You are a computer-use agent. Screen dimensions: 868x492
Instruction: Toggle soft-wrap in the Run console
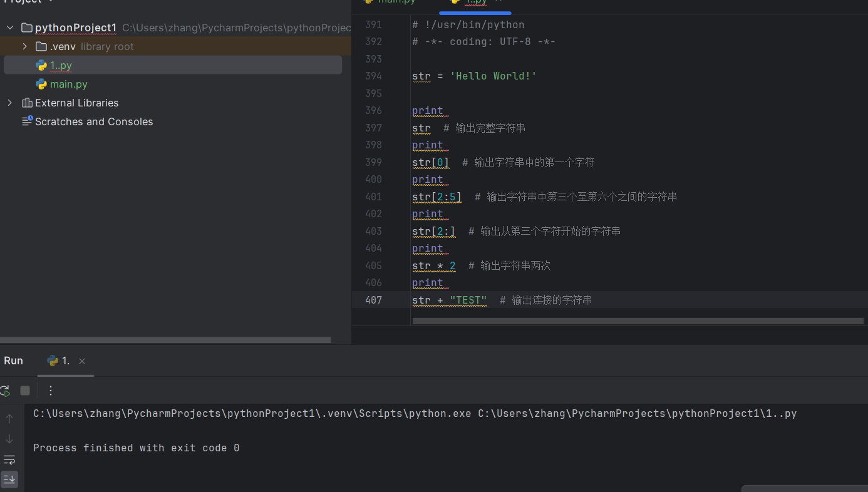[9, 459]
